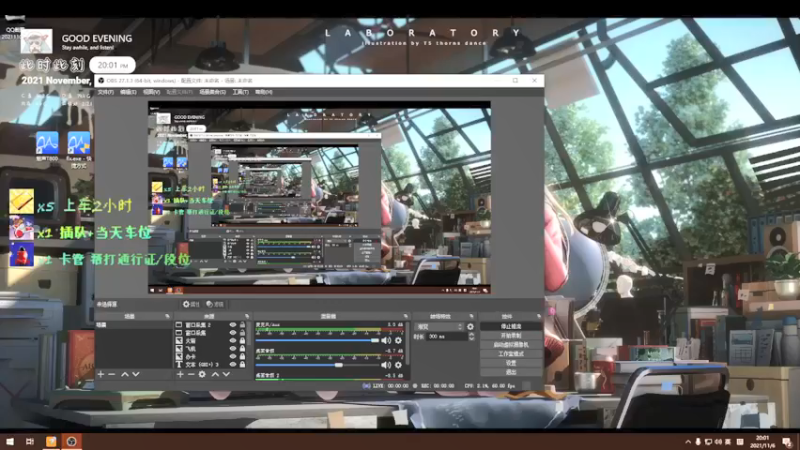
Task: Unlock the 文本 (GDI+) 3 source
Action: coord(242,365)
